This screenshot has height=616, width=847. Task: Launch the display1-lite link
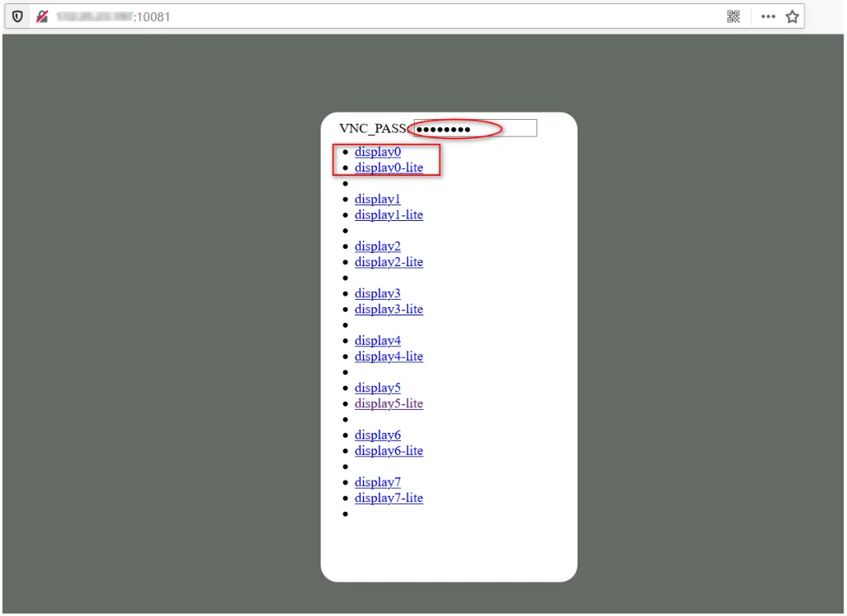coord(389,214)
